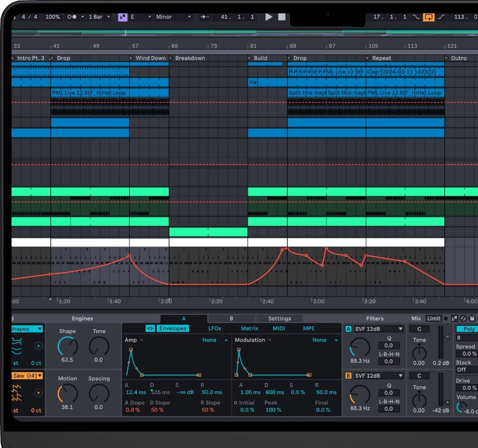Switch to modulation tab A
This screenshot has height=448, width=478.
[184, 318]
